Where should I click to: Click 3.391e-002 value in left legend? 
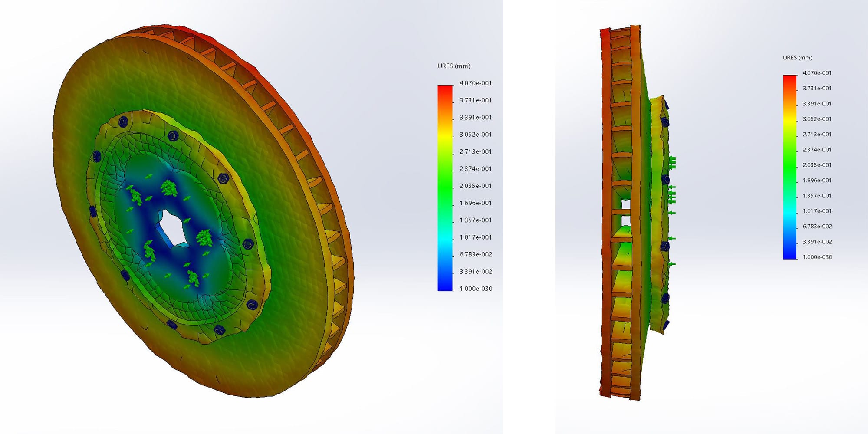[476, 272]
